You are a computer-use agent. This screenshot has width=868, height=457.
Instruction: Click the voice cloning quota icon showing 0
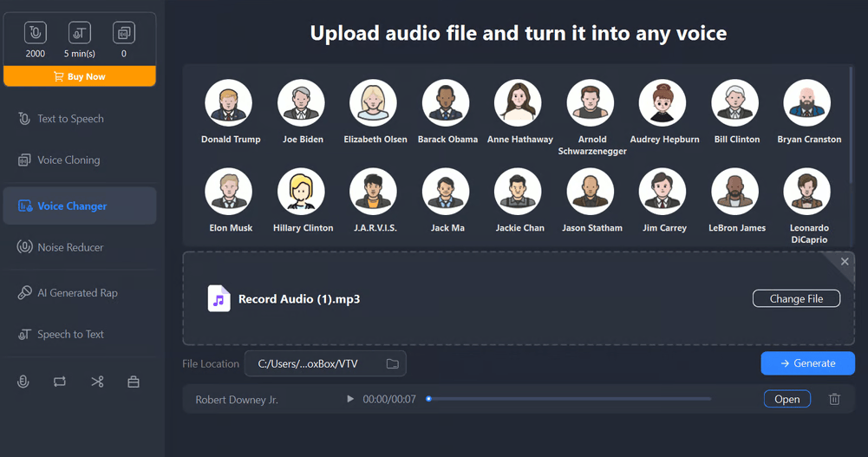click(x=123, y=33)
